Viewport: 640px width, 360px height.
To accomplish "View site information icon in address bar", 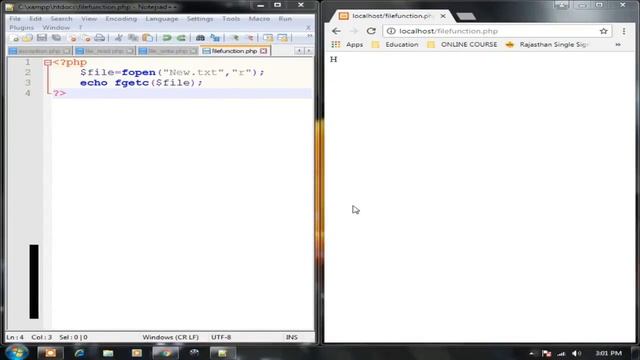I will point(391,31).
